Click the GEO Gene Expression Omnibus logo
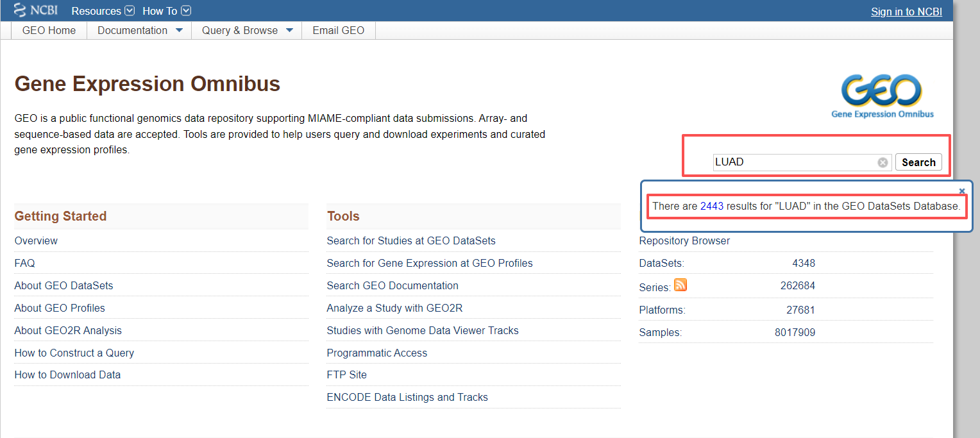 [x=883, y=97]
